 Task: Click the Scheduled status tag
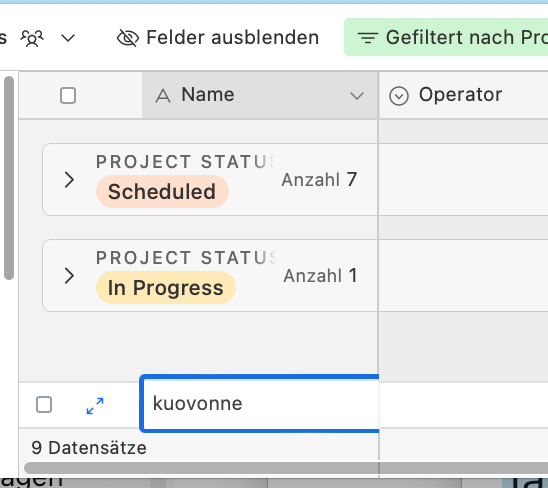tap(162, 192)
